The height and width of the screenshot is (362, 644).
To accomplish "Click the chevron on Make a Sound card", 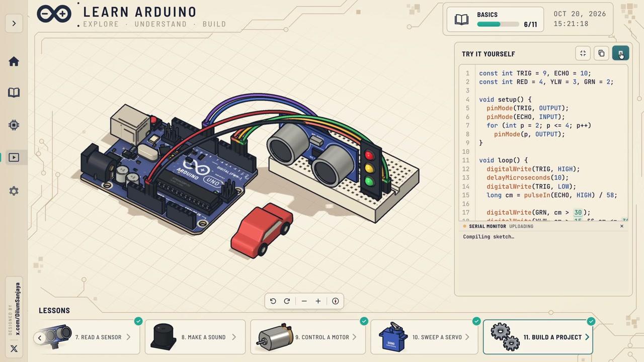I will [233, 337].
